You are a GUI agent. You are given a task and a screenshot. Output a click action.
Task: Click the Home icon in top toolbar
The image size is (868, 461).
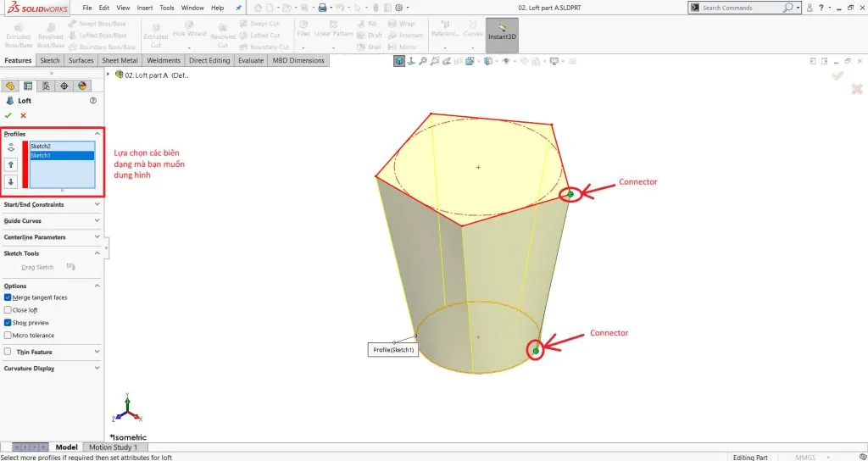pos(258,8)
